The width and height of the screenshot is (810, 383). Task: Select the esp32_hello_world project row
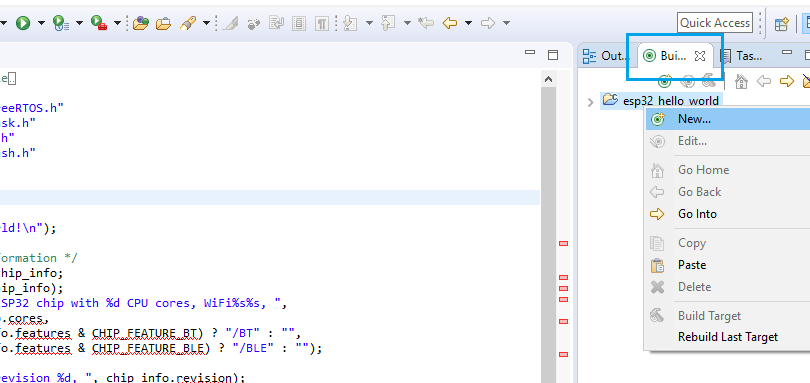(x=660, y=101)
